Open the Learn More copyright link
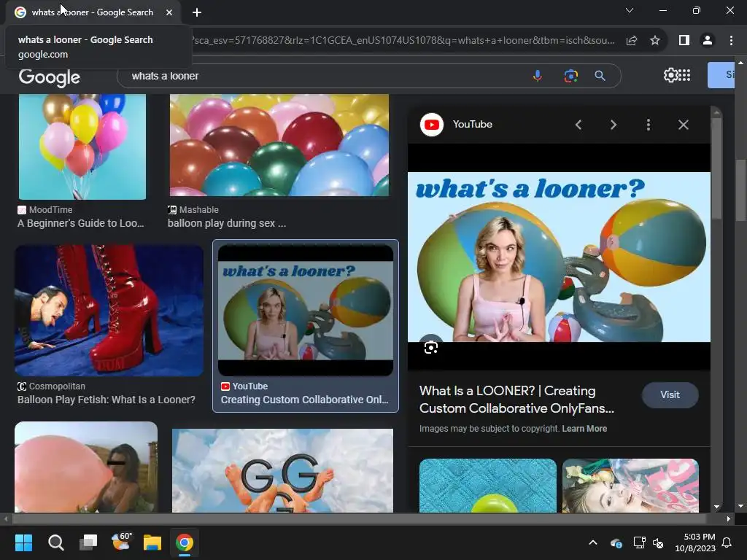Screen dimensions: 747x560 (584, 429)
